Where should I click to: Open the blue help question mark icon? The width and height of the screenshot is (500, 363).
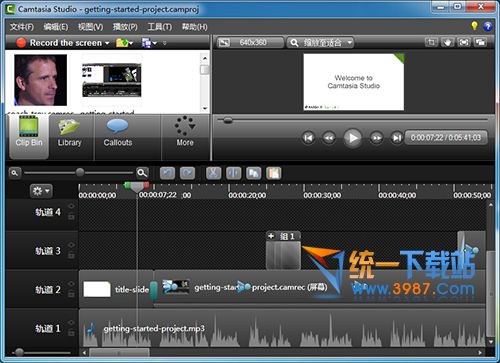(x=487, y=26)
